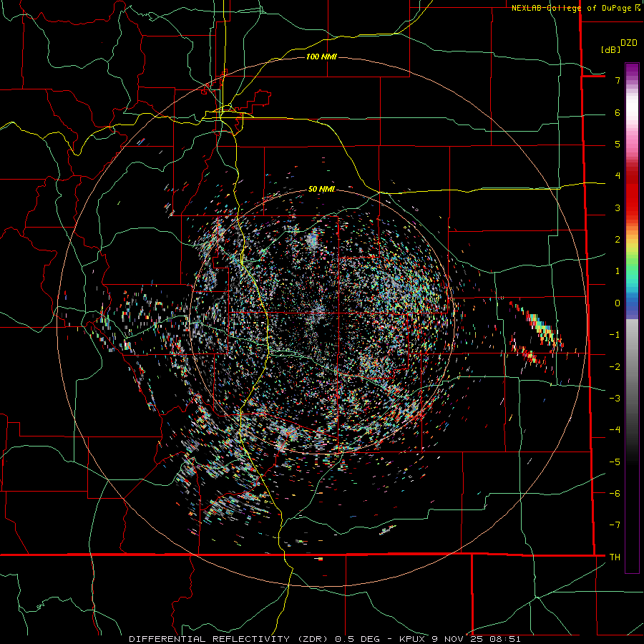Click the DZD legend title
The width and height of the screenshot is (644, 644).
click(x=629, y=43)
